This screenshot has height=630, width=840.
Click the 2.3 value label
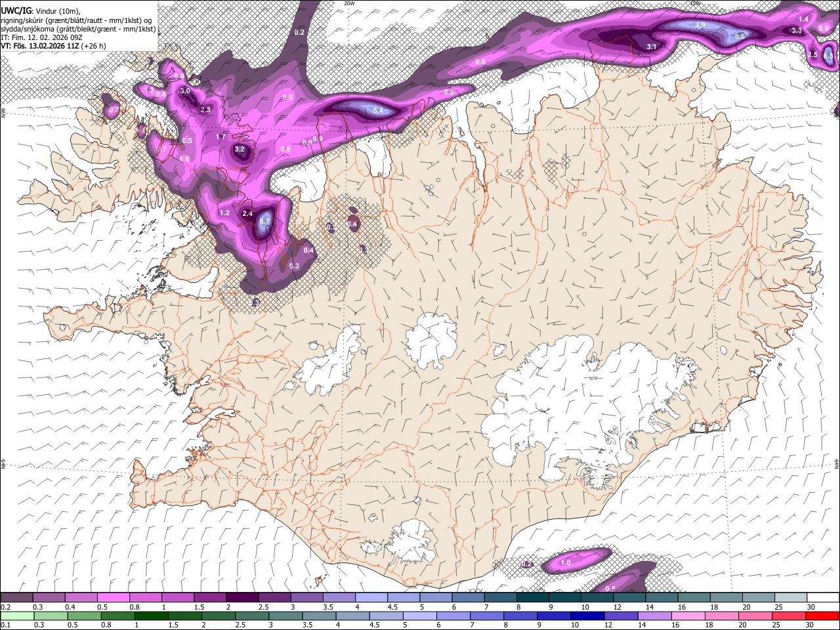pos(205,110)
